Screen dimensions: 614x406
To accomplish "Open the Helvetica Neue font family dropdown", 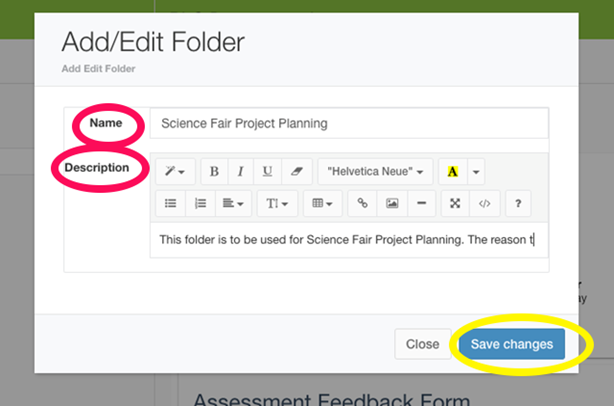I will pyautogui.click(x=375, y=171).
